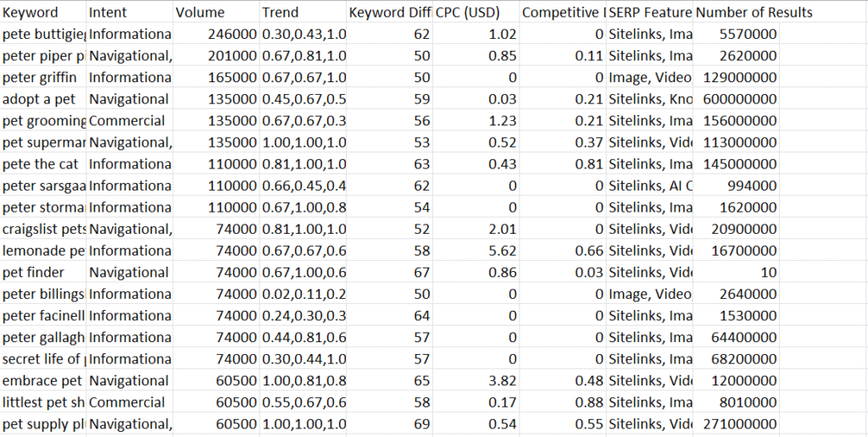Select results cell with value 10

(736, 273)
